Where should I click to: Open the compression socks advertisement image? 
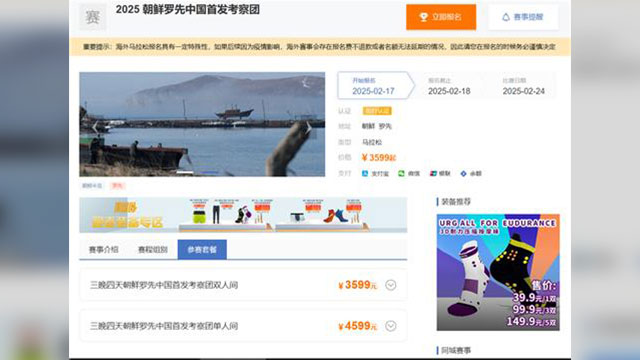[x=498, y=272]
